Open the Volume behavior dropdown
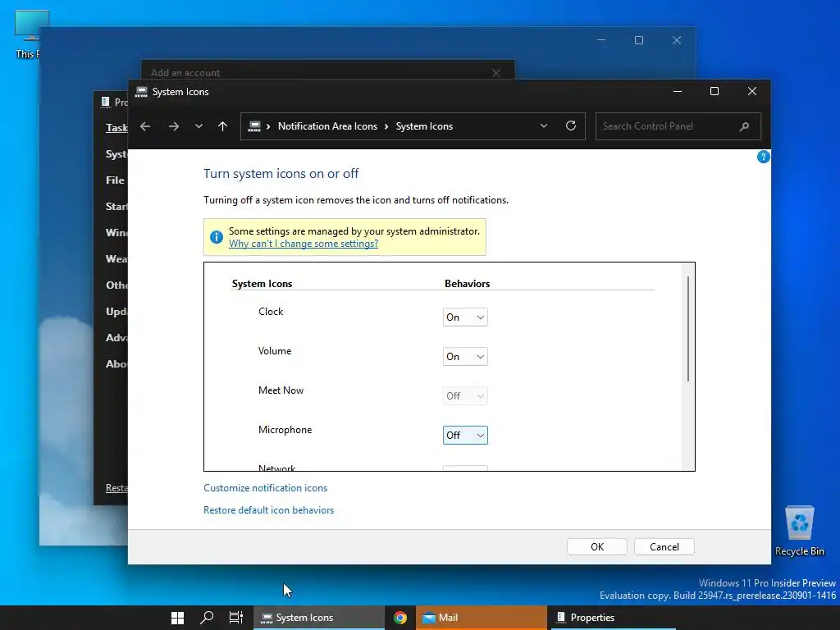 tap(465, 357)
